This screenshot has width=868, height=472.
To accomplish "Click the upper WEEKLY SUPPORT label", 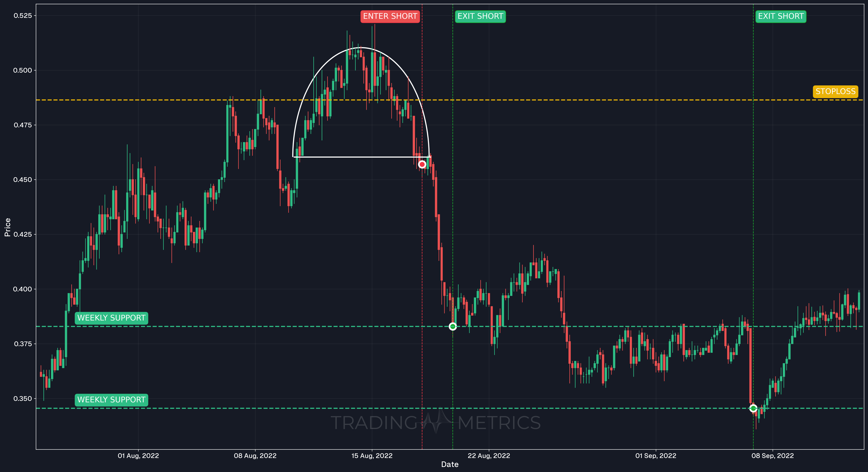I will tap(111, 318).
